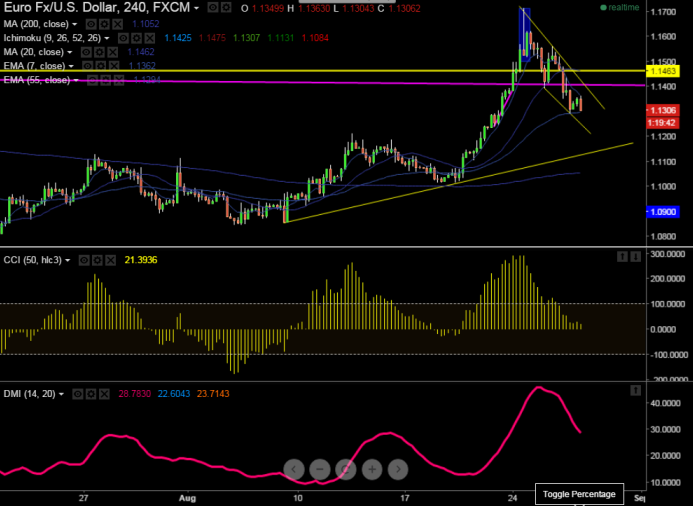Zoom in with the plus button
Viewport: 693px width, 506px height.
372,469
